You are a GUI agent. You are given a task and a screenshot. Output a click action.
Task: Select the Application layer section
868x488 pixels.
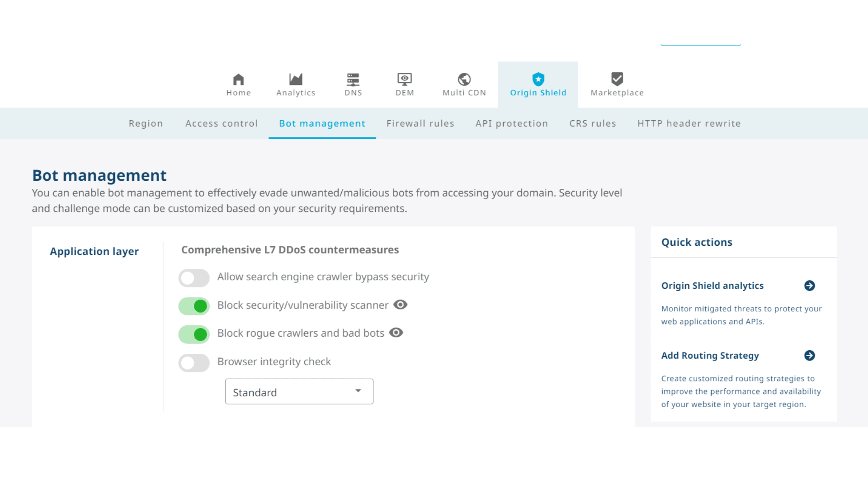pos(94,251)
